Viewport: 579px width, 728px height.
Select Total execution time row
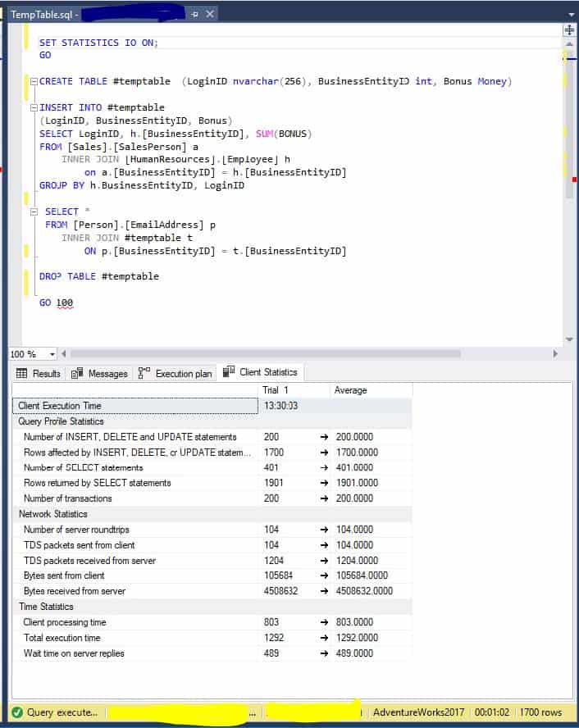tap(212, 638)
